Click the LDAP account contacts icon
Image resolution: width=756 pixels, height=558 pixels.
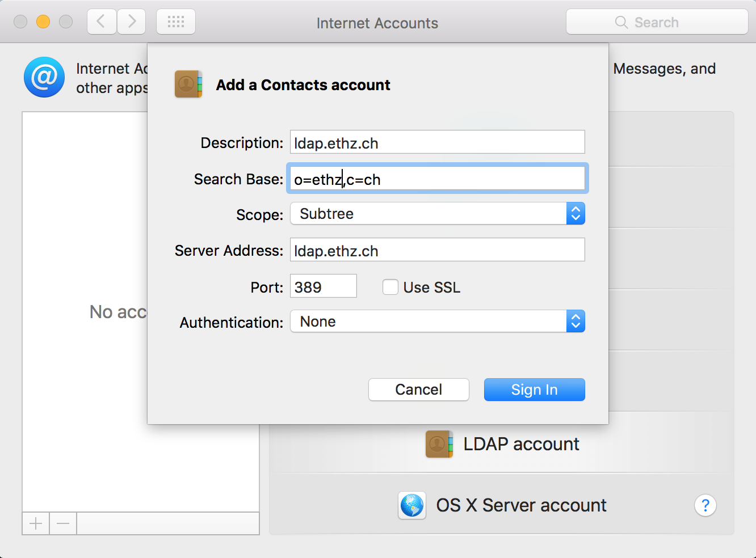[439, 444]
